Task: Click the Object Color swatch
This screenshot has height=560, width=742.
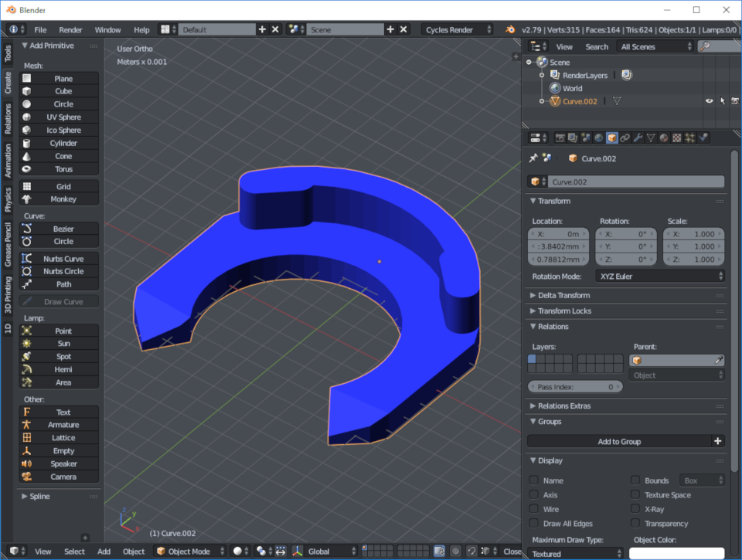Action: pyautogui.click(x=676, y=553)
